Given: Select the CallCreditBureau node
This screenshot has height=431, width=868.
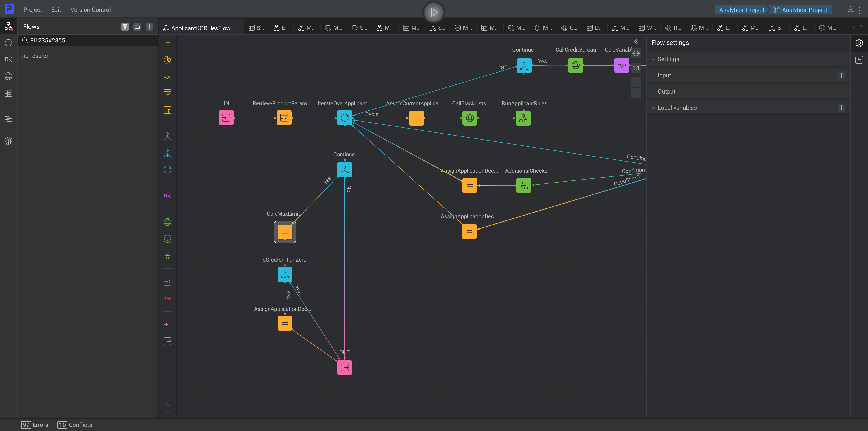Looking at the screenshot, I should [x=576, y=65].
